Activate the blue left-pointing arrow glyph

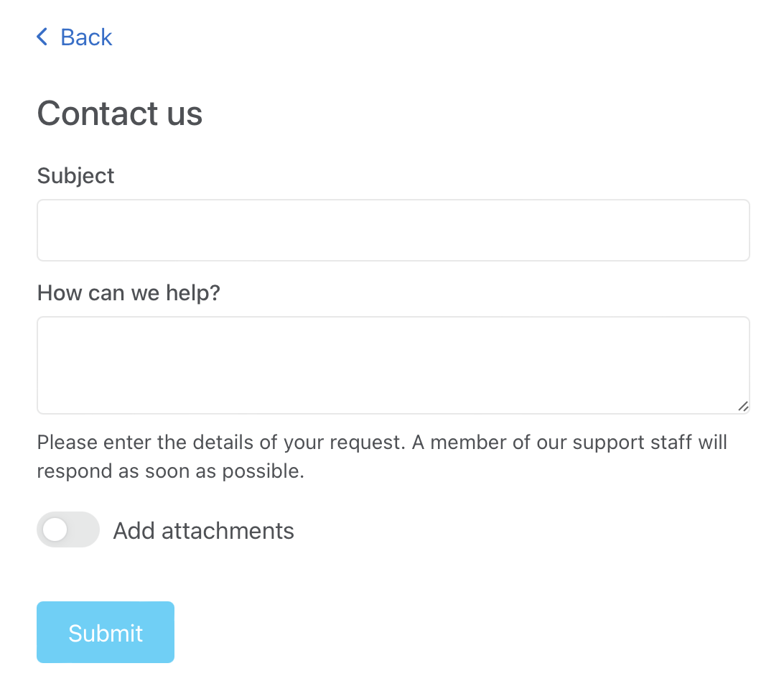(42, 37)
